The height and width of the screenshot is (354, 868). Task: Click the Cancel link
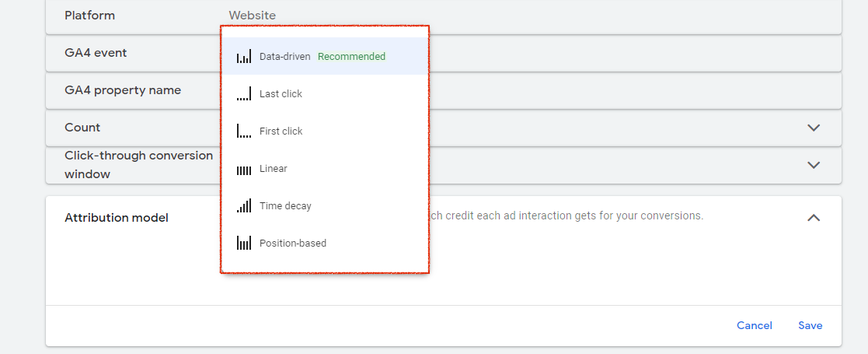point(754,326)
